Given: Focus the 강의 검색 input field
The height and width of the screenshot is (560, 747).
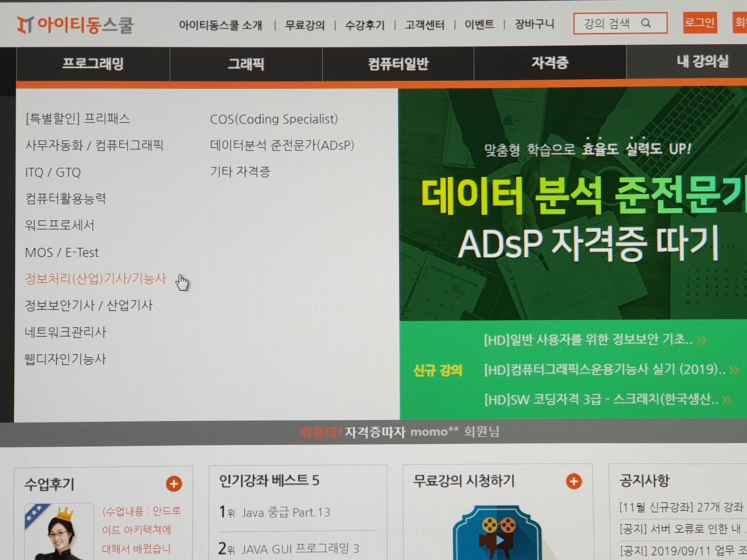Looking at the screenshot, I should (620, 23).
